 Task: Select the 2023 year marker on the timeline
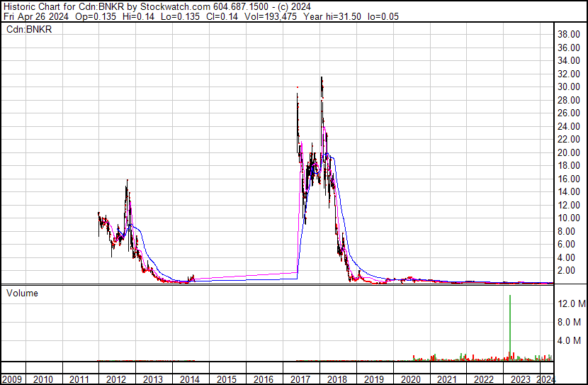[519, 379]
